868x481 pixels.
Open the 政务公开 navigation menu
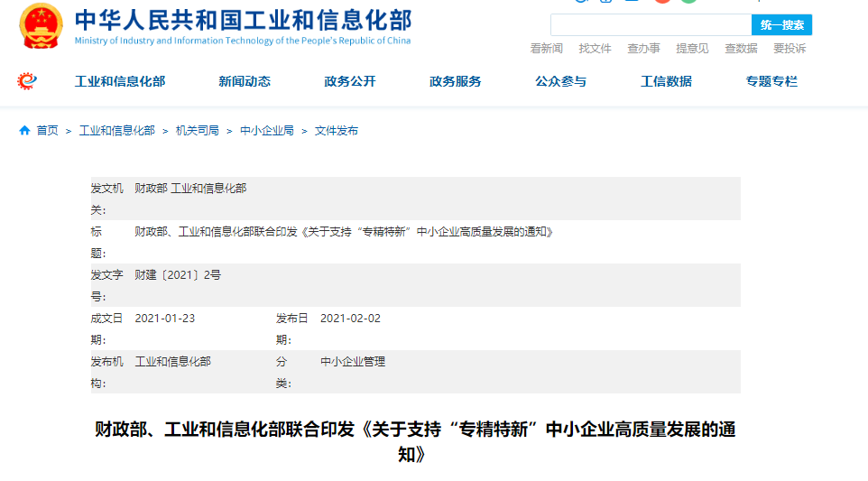click(x=350, y=81)
